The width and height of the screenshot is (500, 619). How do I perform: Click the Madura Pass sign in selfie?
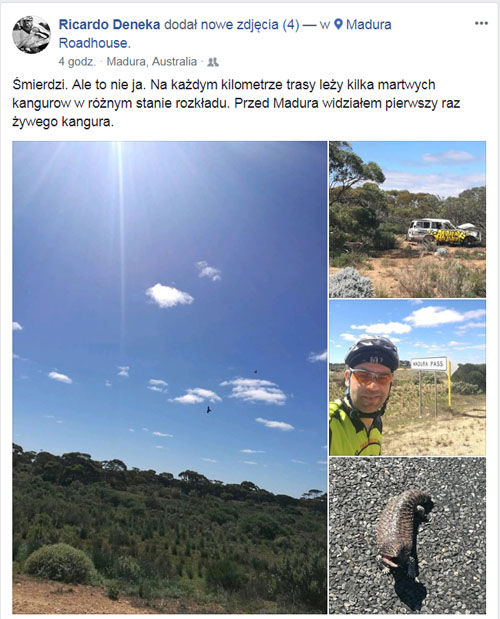pyautogui.click(x=429, y=364)
